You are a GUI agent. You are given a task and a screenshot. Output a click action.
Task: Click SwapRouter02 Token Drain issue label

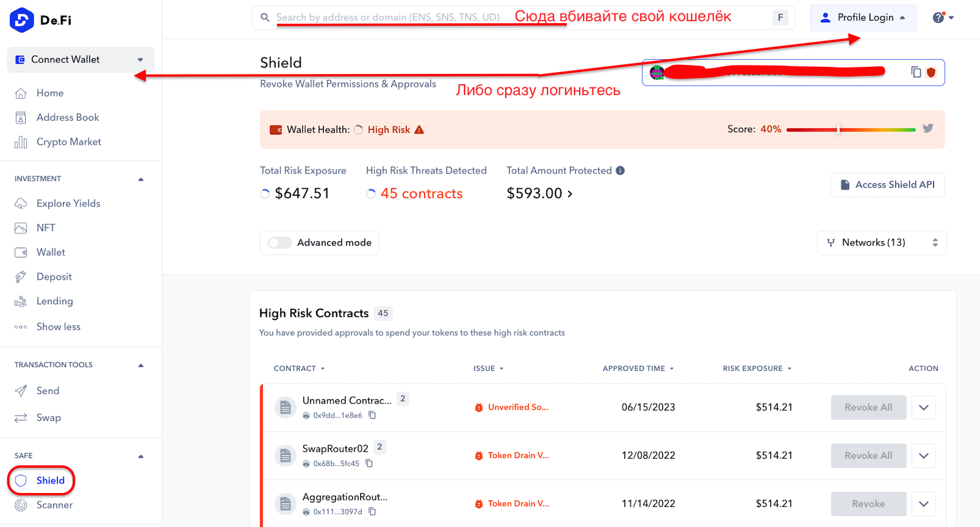518,456
